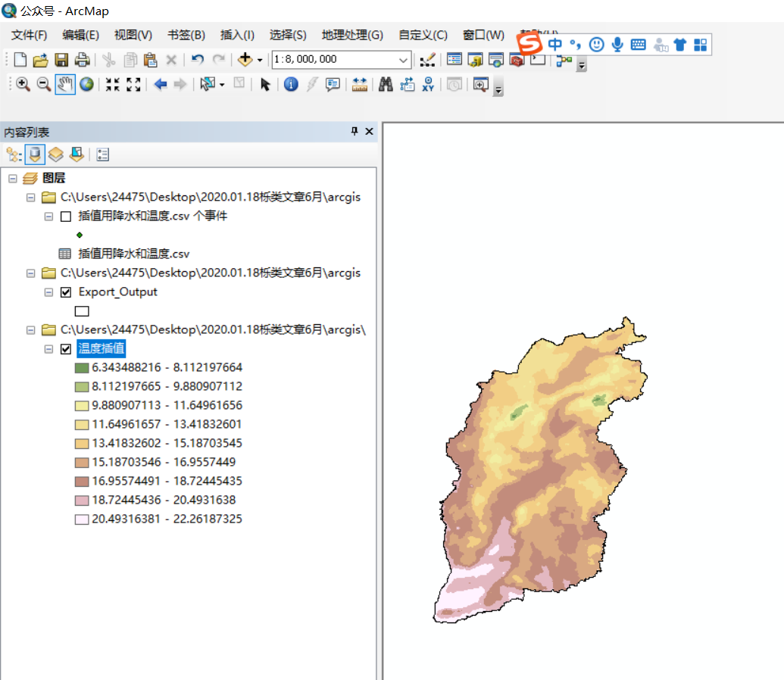Open the 书签(B) menu

[186, 35]
